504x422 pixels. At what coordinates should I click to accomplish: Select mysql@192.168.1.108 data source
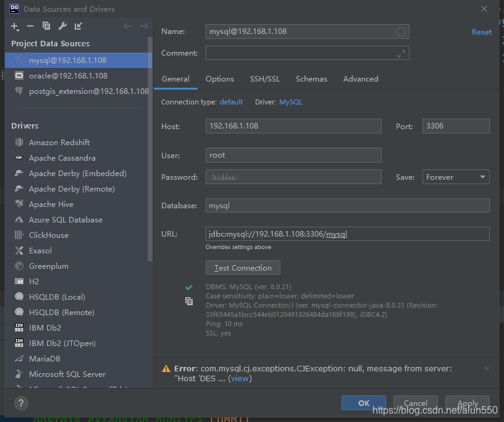[78, 60]
